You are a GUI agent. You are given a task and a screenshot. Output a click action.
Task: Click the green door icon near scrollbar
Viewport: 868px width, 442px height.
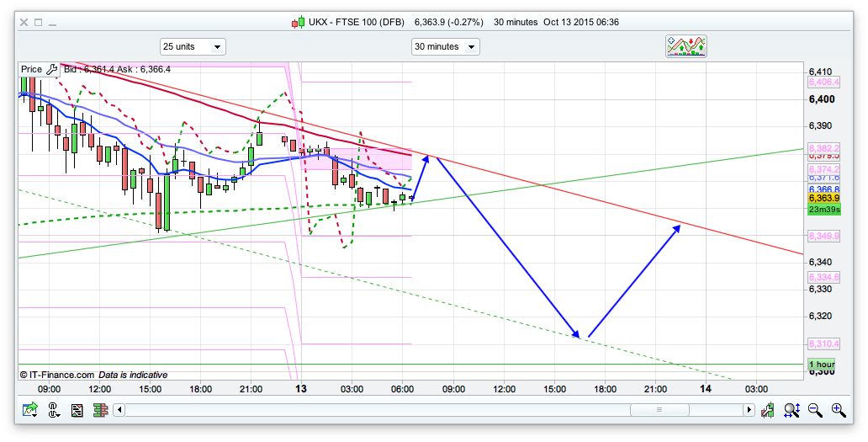[767, 410]
